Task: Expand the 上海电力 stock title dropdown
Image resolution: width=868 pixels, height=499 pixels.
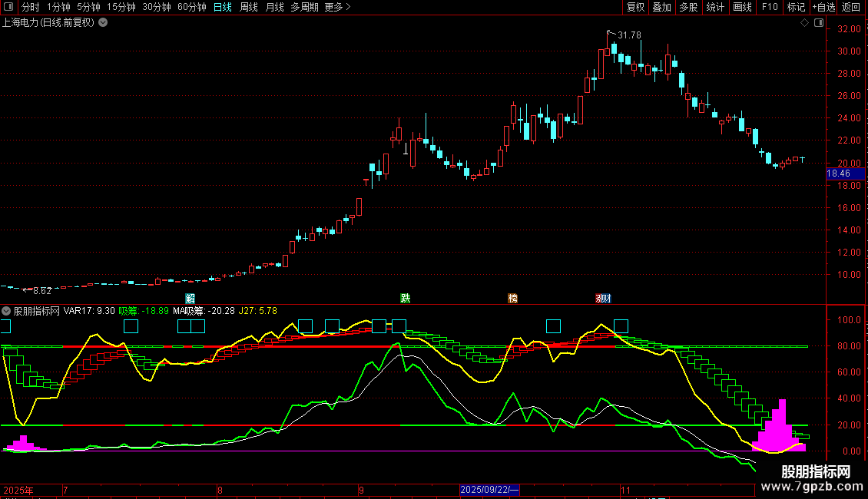Action: point(103,23)
